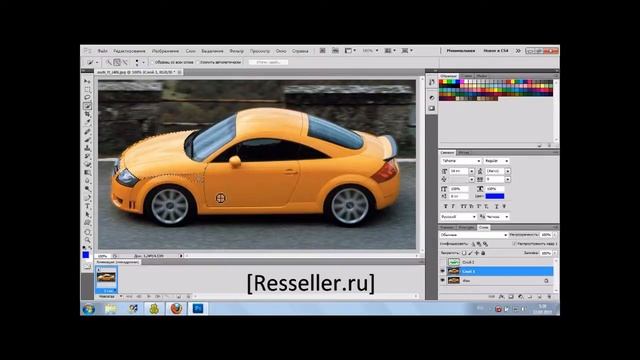Select the animation frame 1 thumbnail

[106, 278]
